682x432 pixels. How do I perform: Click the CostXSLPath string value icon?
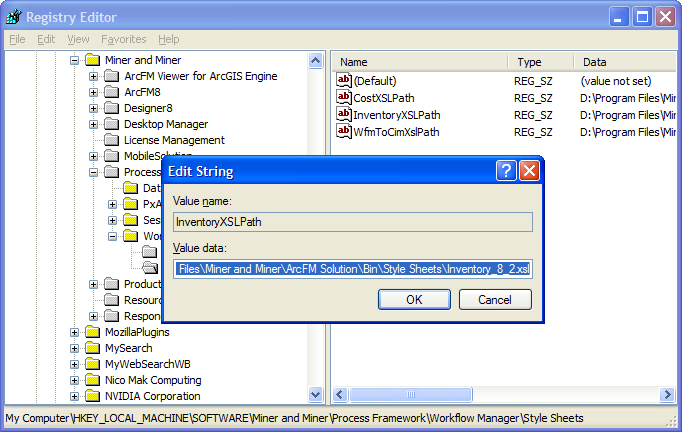point(344,98)
